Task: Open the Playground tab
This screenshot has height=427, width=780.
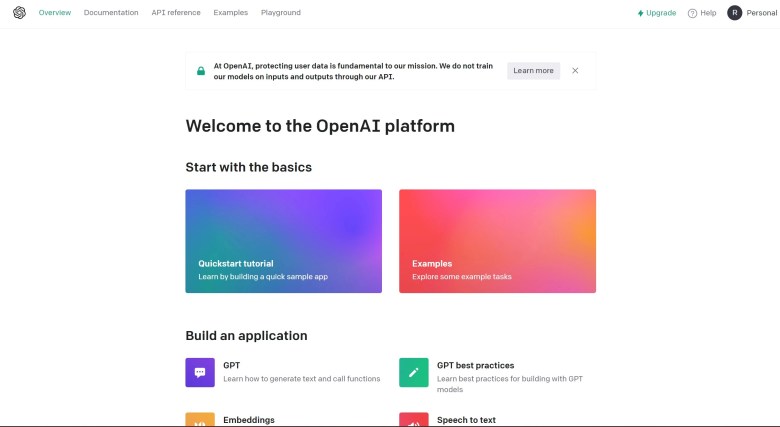Action: 281,12
